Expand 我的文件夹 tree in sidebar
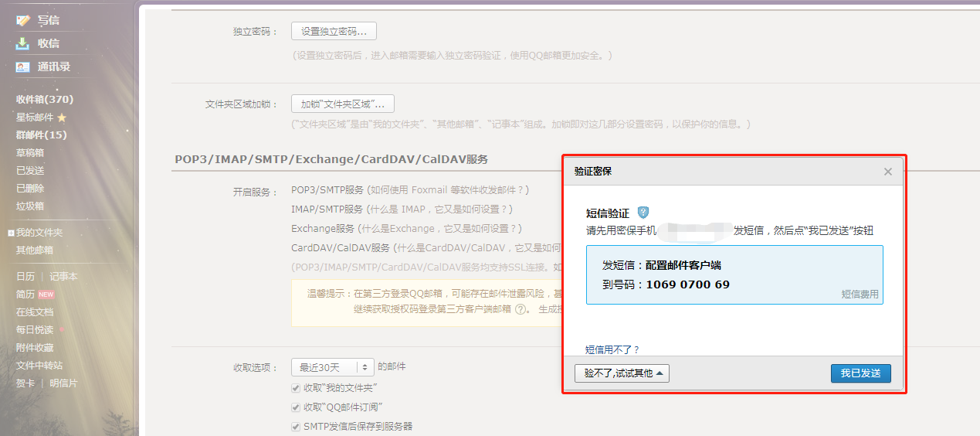Viewport: 980px width, 436px height. click(x=11, y=233)
